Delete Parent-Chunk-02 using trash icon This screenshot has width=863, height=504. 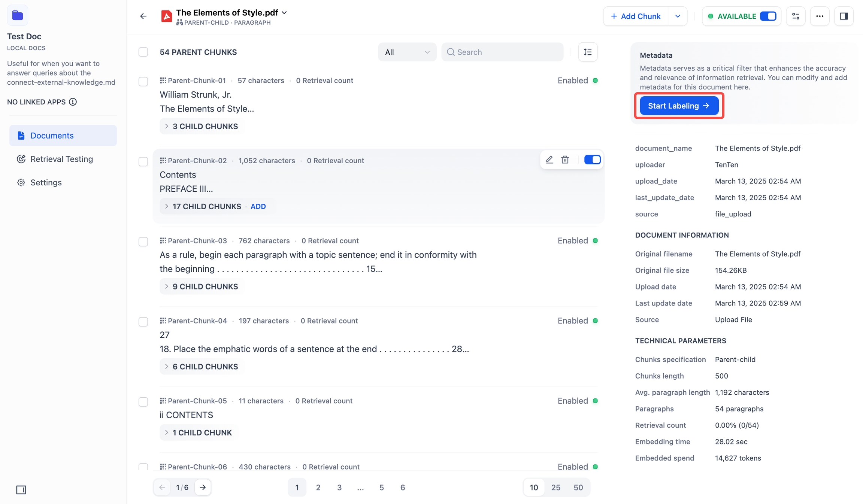[x=565, y=160]
